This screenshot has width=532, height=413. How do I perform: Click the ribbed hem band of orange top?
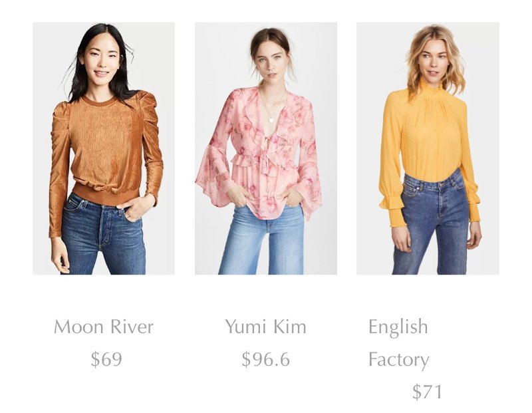pyautogui.click(x=106, y=194)
